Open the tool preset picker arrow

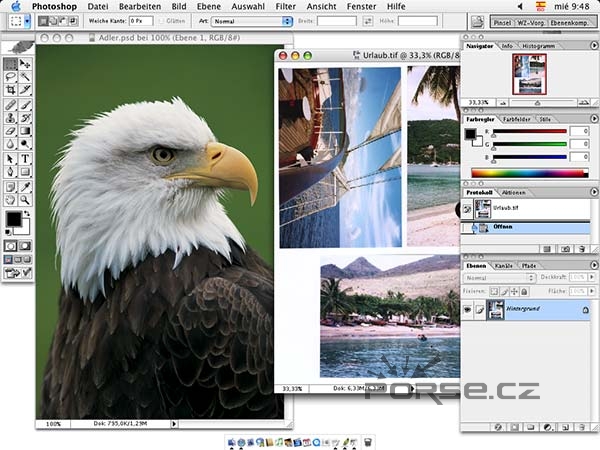point(27,21)
